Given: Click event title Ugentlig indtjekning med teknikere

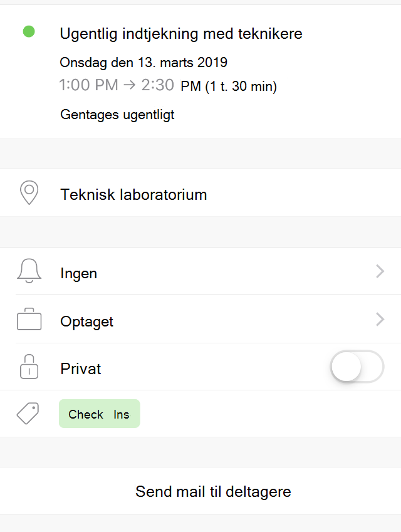Looking at the screenshot, I should coord(181,34).
